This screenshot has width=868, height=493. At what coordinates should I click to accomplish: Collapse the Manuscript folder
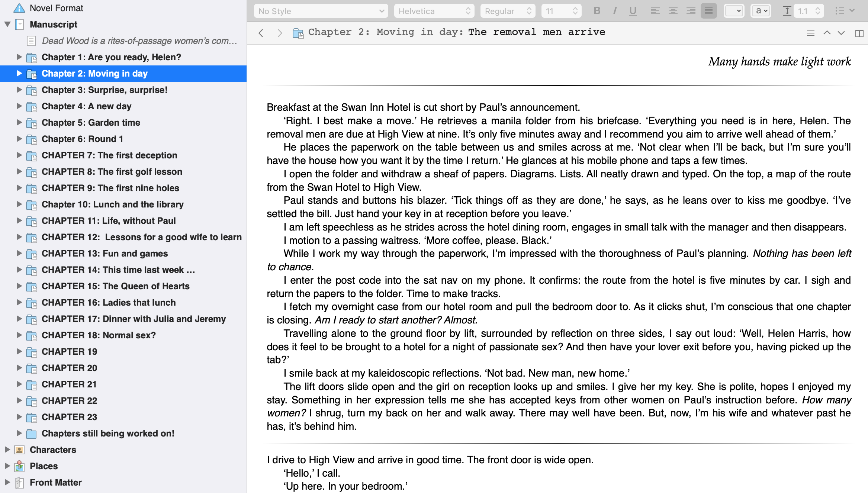click(7, 24)
